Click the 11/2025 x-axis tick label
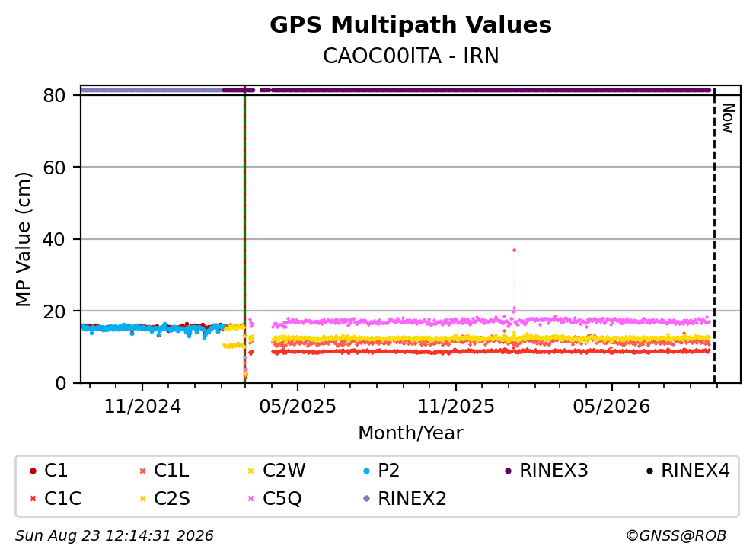This screenshot has height=559, width=756. 456,407
